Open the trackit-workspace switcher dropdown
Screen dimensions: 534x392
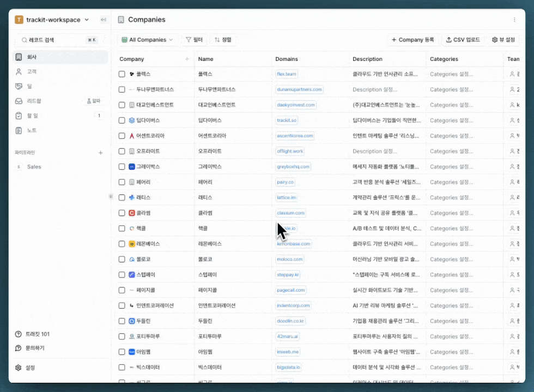pyautogui.click(x=52, y=20)
